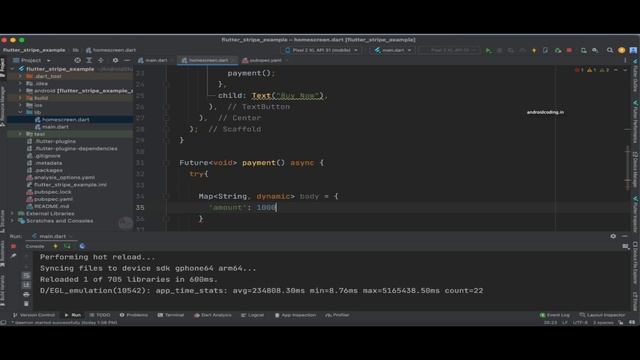Viewport: 640px width, 360px height.
Task: Open Search Everywhere magnifier icon
Action: coord(610,50)
